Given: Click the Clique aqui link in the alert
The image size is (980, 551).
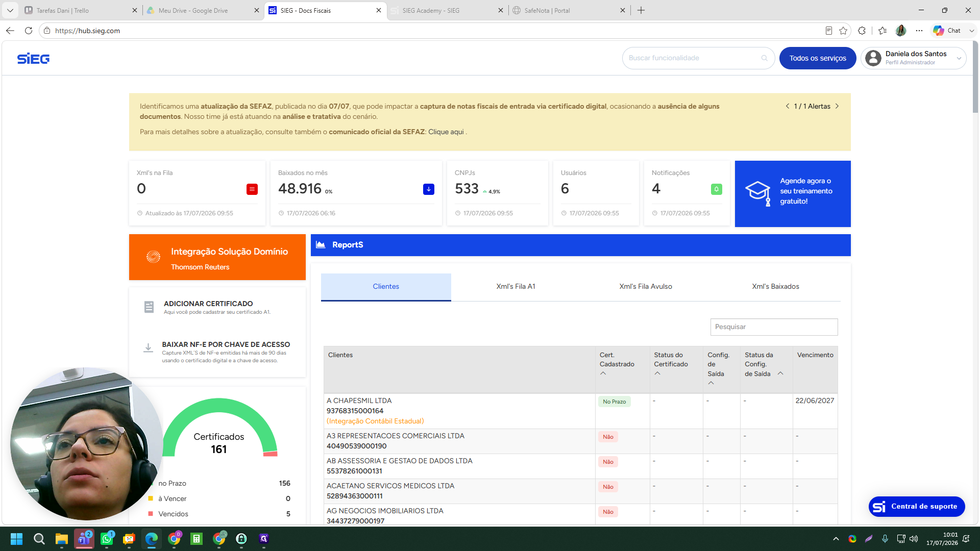Looking at the screenshot, I should (x=446, y=132).
